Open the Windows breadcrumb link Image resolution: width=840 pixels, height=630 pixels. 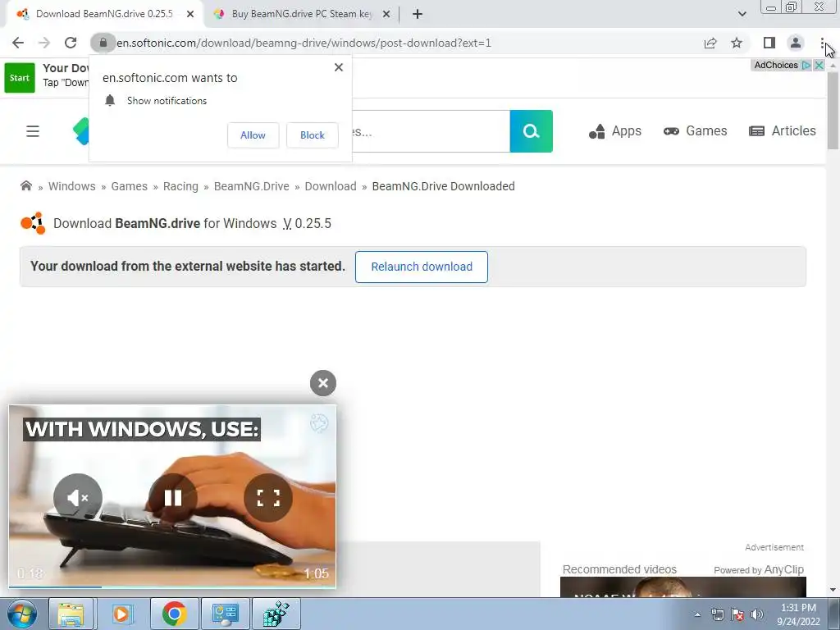(72, 186)
